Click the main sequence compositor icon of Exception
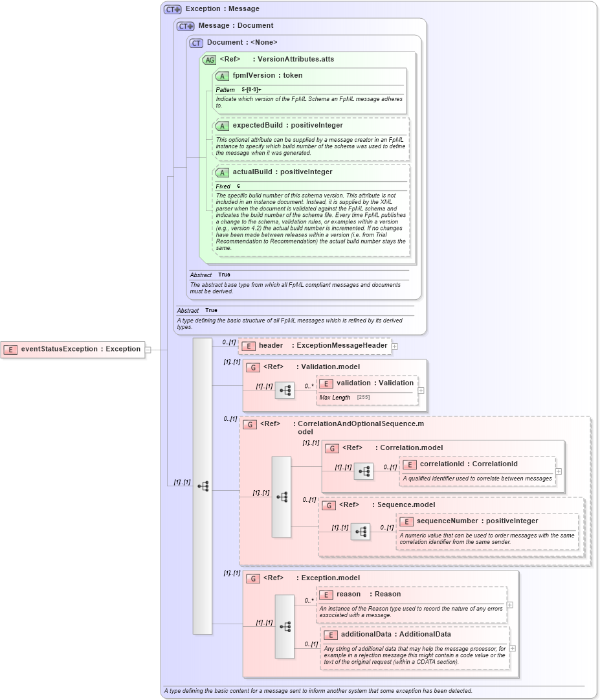The image size is (600, 700). 203,486
